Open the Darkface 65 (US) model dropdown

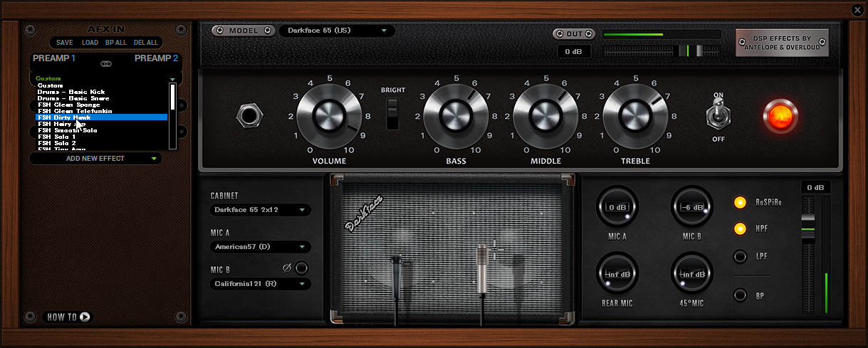(x=337, y=31)
